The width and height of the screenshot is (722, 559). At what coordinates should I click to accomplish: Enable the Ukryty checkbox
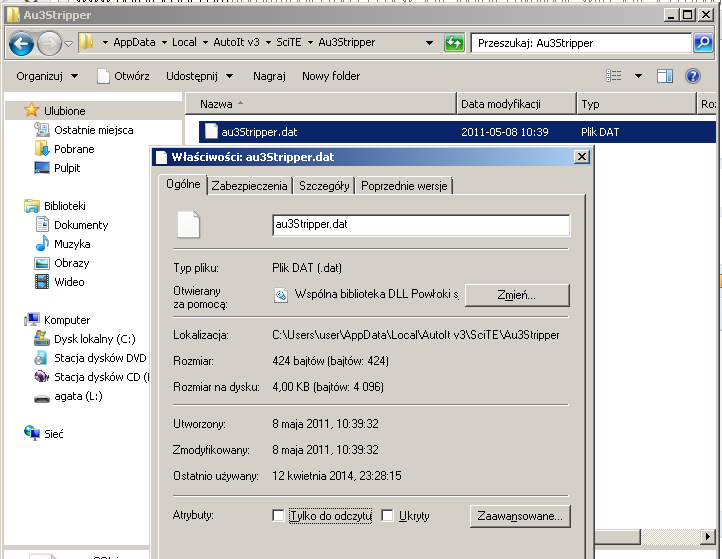tap(387, 515)
